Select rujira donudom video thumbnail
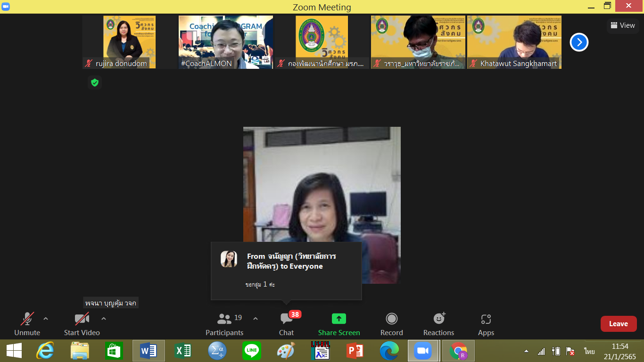 coord(130,42)
